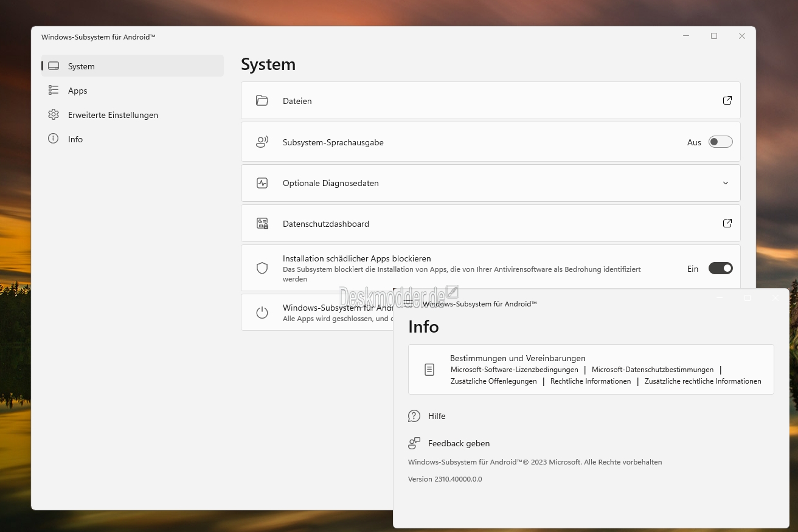Viewport: 798px width, 532px height.
Task: Click the Hilfe question mark icon
Action: pos(414,416)
